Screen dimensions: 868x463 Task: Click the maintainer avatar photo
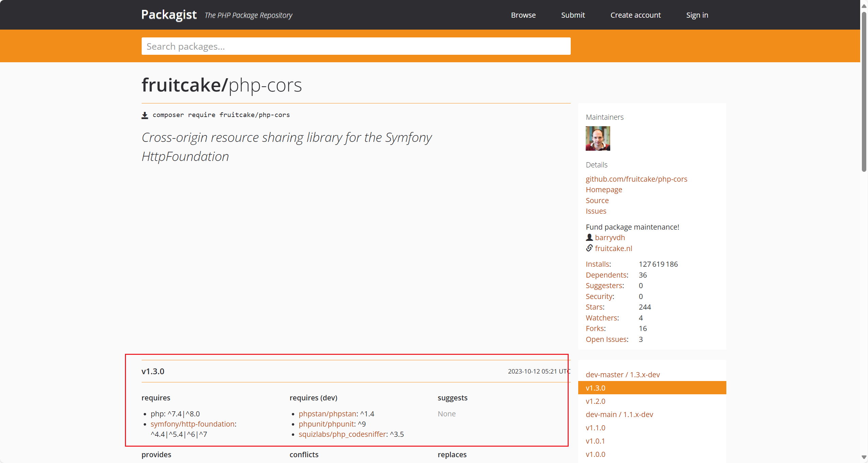tap(598, 138)
